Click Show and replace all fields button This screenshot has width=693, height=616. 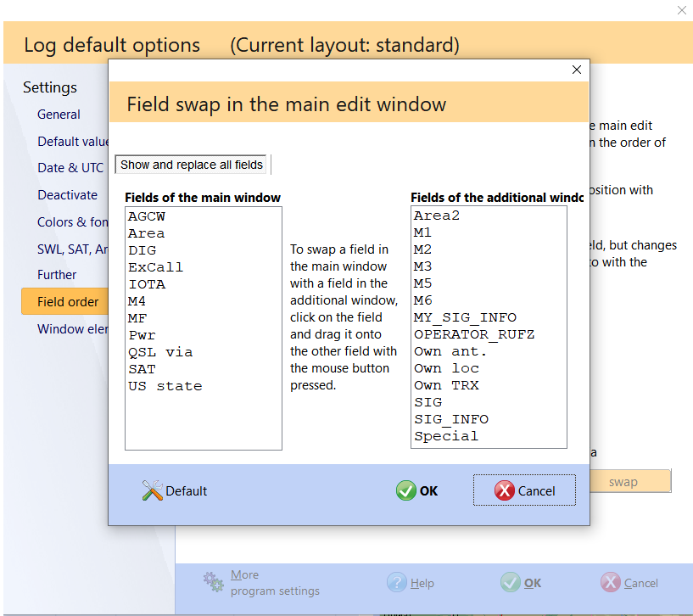(191, 165)
